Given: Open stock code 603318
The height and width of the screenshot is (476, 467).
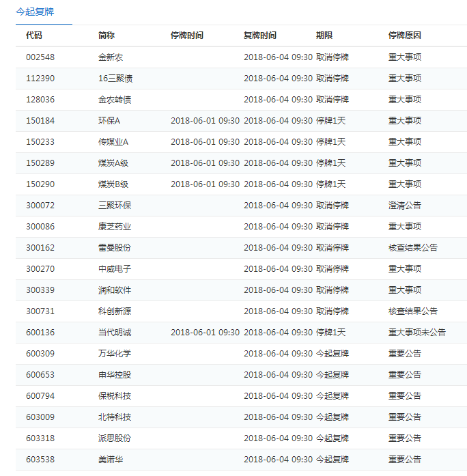Looking at the screenshot, I should (40, 438).
